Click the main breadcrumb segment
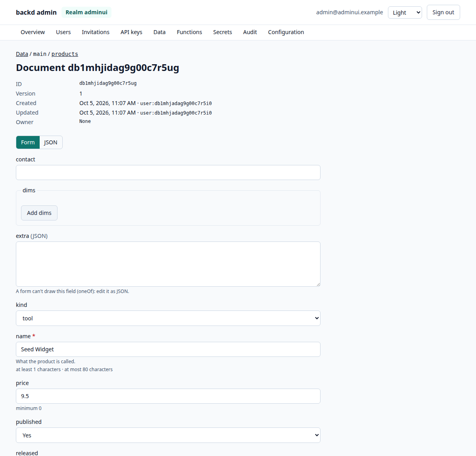 tap(40, 54)
